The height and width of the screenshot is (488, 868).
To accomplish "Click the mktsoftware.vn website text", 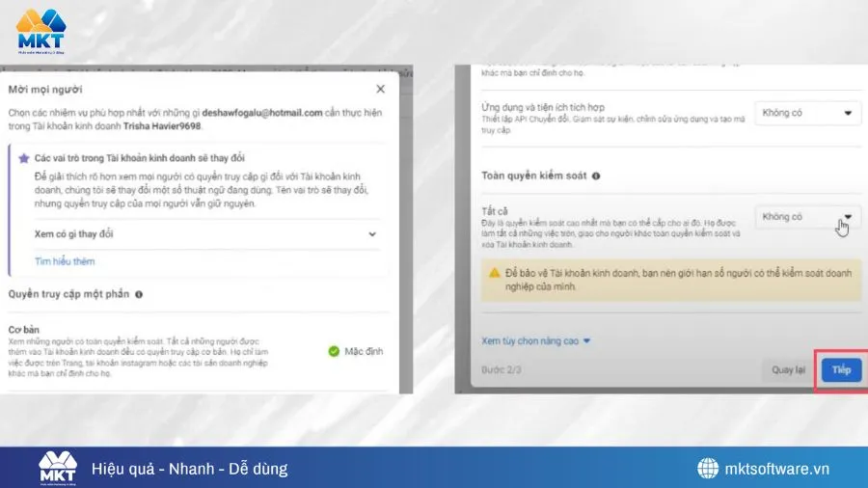I will 776,469.
